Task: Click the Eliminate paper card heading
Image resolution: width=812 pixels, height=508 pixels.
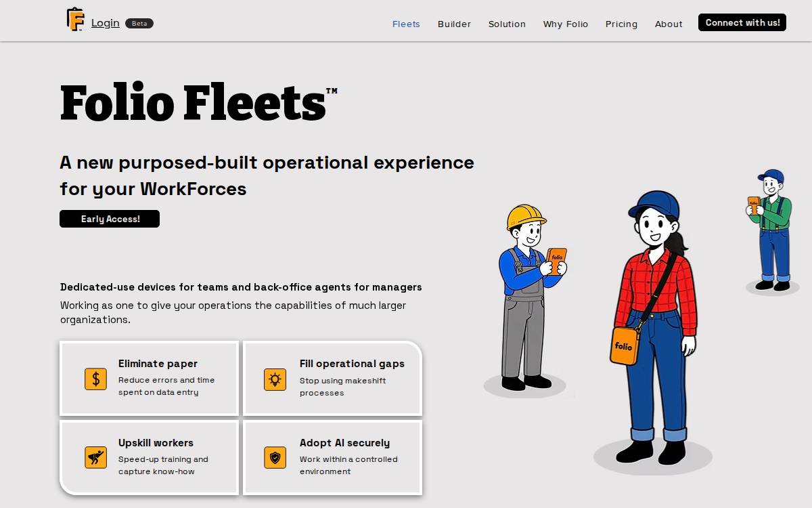Action: 158,364
